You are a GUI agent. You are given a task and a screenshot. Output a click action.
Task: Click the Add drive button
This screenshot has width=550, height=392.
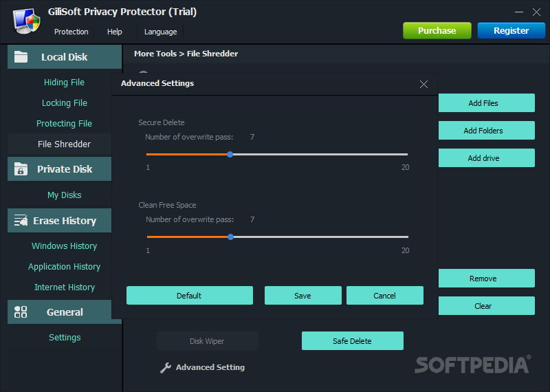(487, 158)
